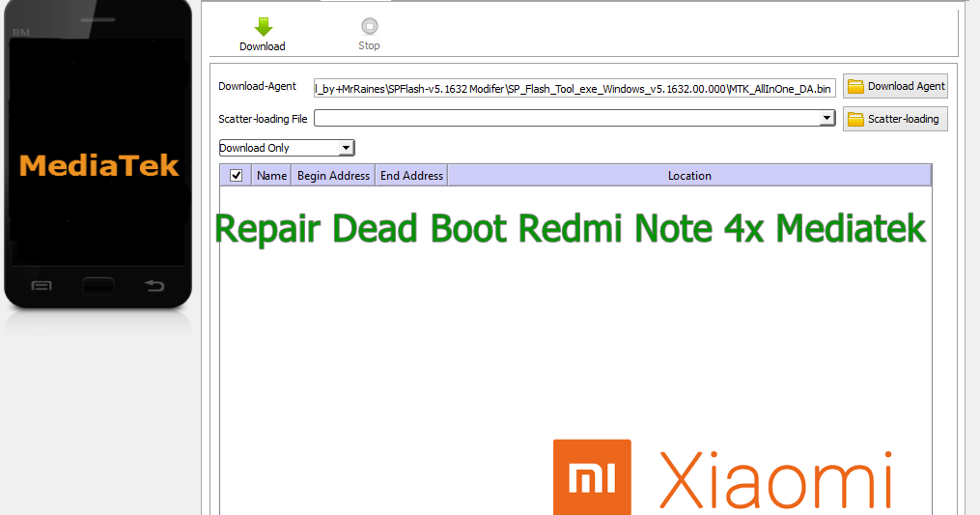Click the Stop toolbar icon

pos(369,35)
